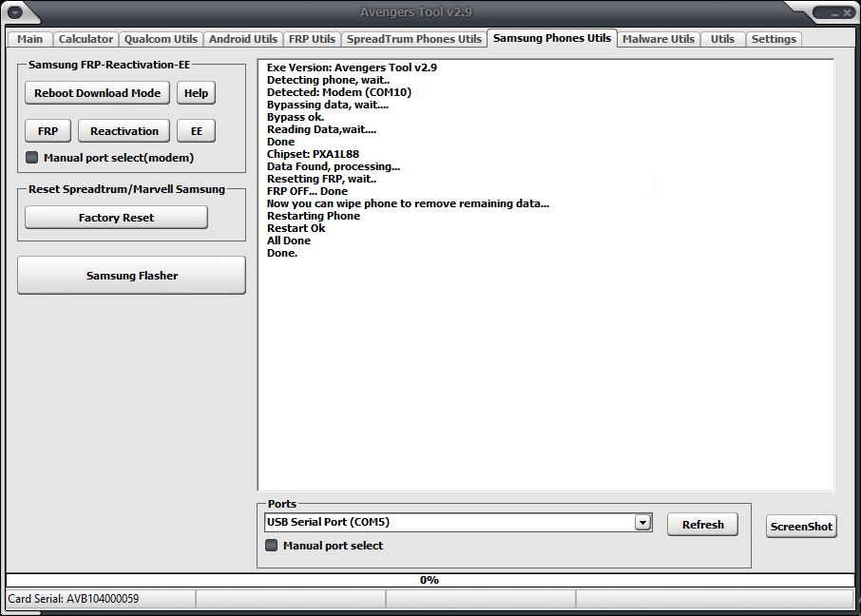Click log line 'Bypassing data, wait....'
The image size is (861, 616).
pos(328,105)
